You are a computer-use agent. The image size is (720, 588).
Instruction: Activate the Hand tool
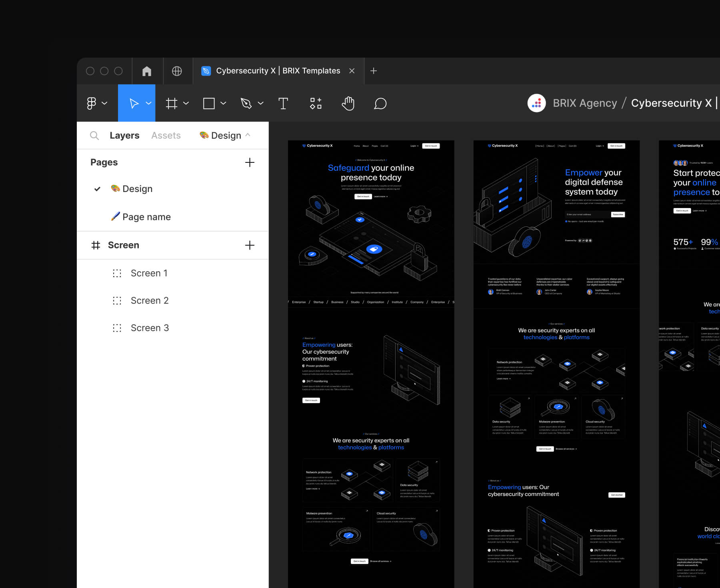pos(348,103)
